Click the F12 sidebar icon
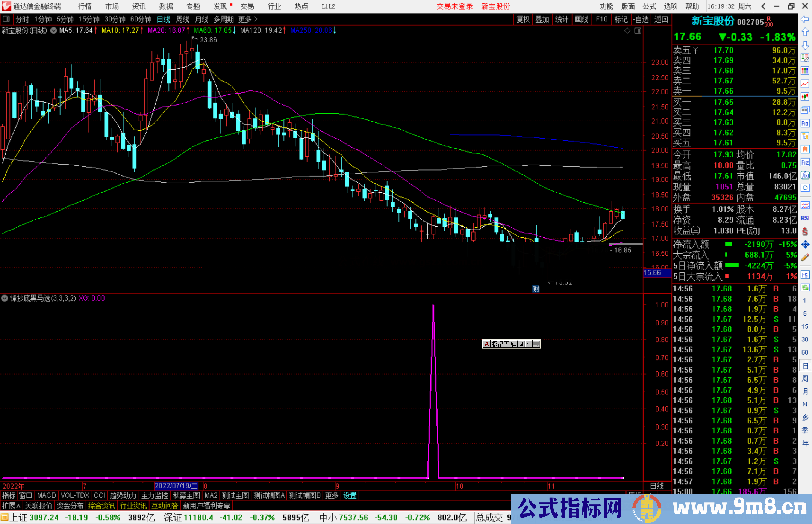 coord(805,162)
